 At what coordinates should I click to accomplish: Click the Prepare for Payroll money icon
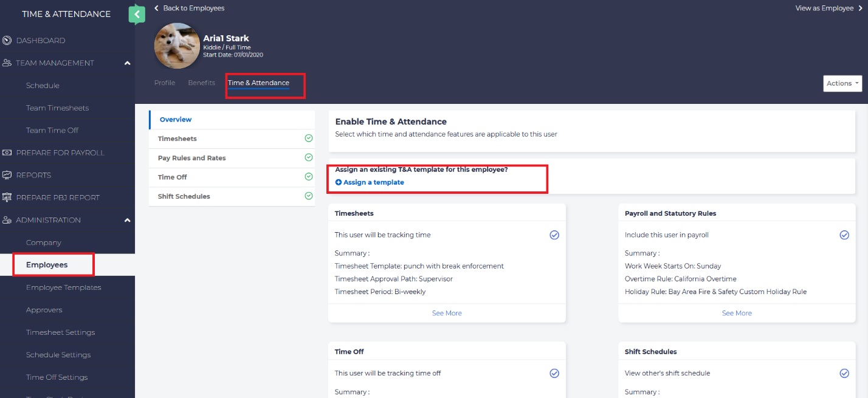[x=7, y=153]
